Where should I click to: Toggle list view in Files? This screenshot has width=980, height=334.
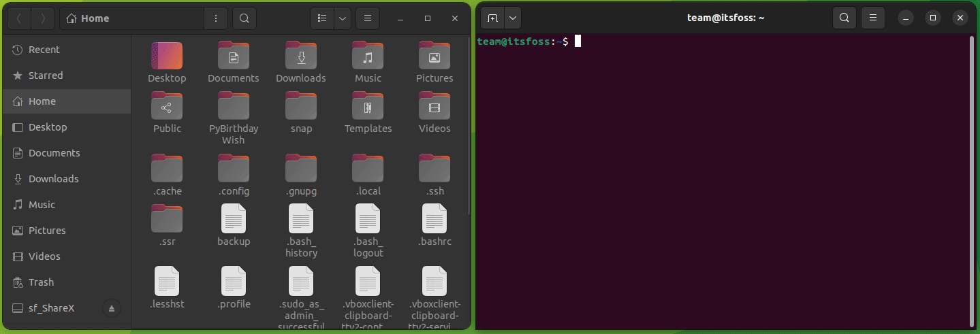[322, 18]
